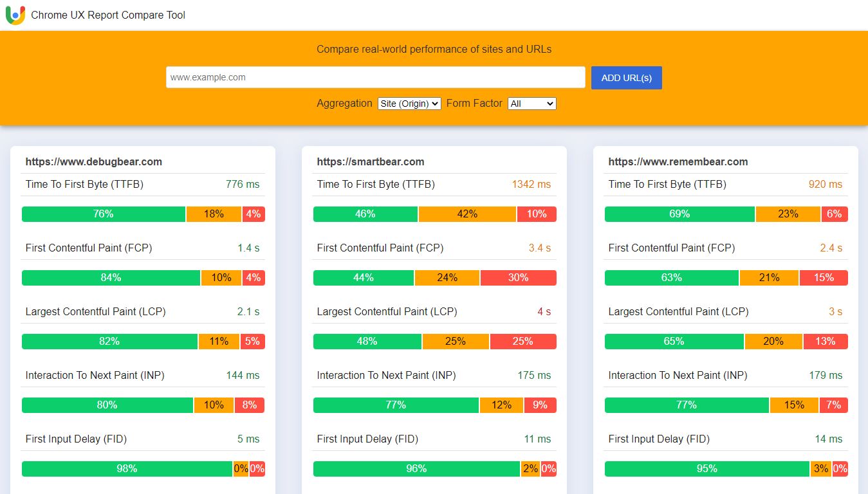
Task: Click the Aggregation label
Action: pos(344,103)
